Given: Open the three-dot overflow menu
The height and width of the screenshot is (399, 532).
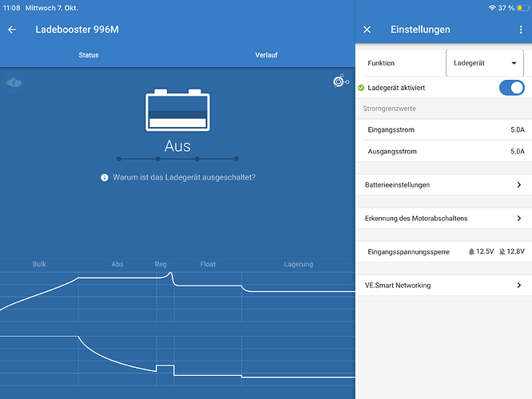Looking at the screenshot, I should point(521,30).
